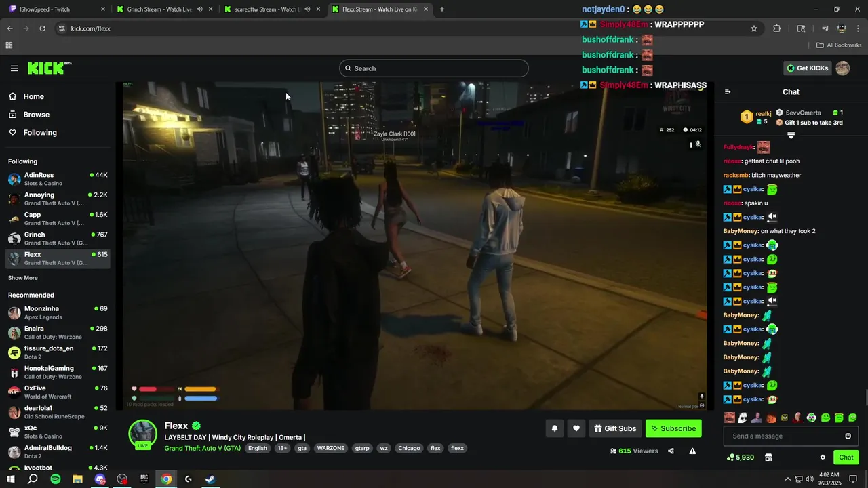Collapse the chat panel
868x488 pixels.
click(x=728, y=92)
